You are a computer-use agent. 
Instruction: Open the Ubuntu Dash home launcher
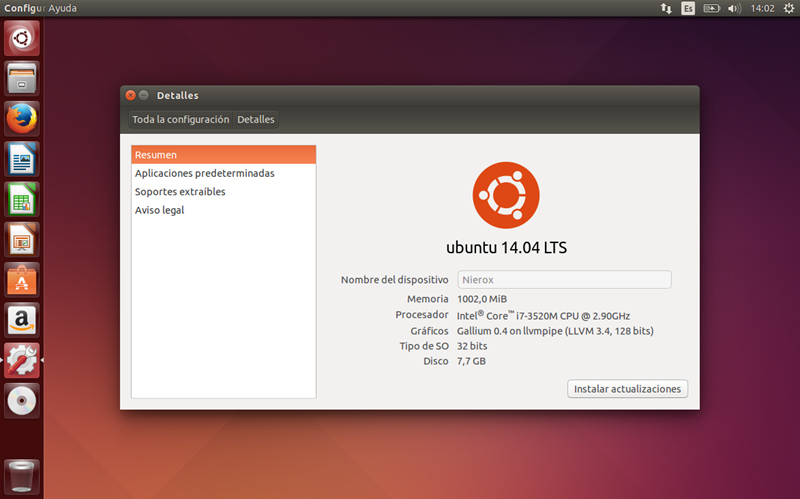coord(21,38)
